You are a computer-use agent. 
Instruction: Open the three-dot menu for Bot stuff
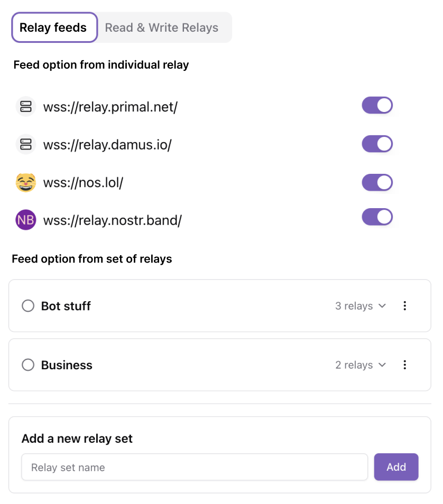click(x=405, y=306)
